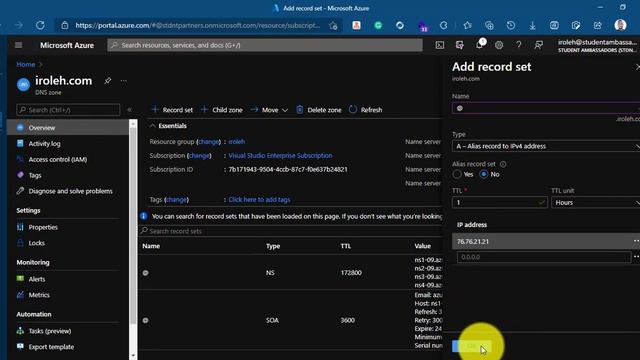Open the Move dropdown
This screenshot has width=640, height=360.
click(269, 110)
